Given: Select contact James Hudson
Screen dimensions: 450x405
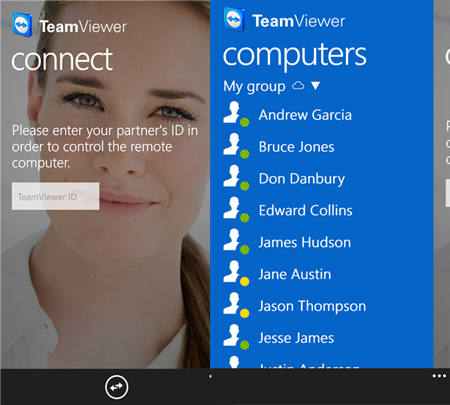Looking at the screenshot, I should coord(287,242).
